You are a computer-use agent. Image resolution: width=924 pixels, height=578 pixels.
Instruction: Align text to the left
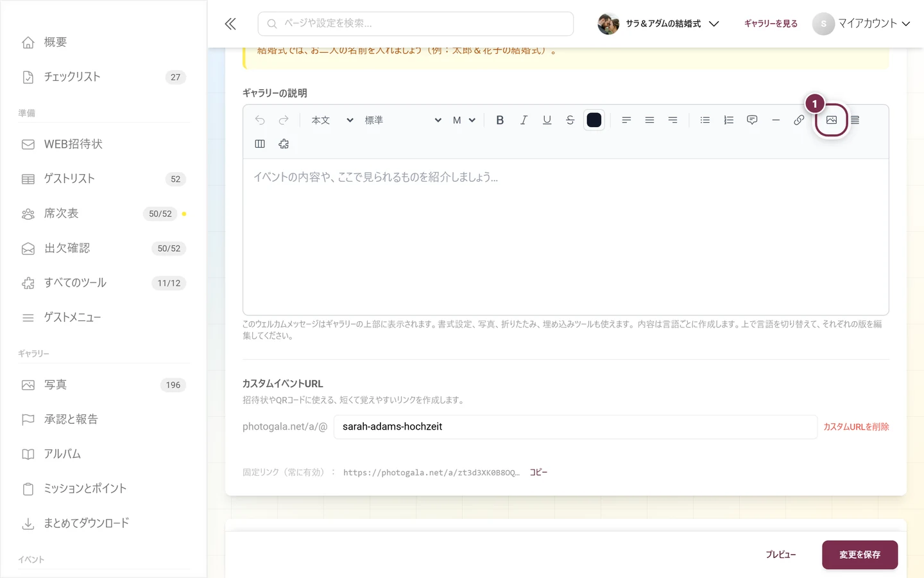point(626,120)
